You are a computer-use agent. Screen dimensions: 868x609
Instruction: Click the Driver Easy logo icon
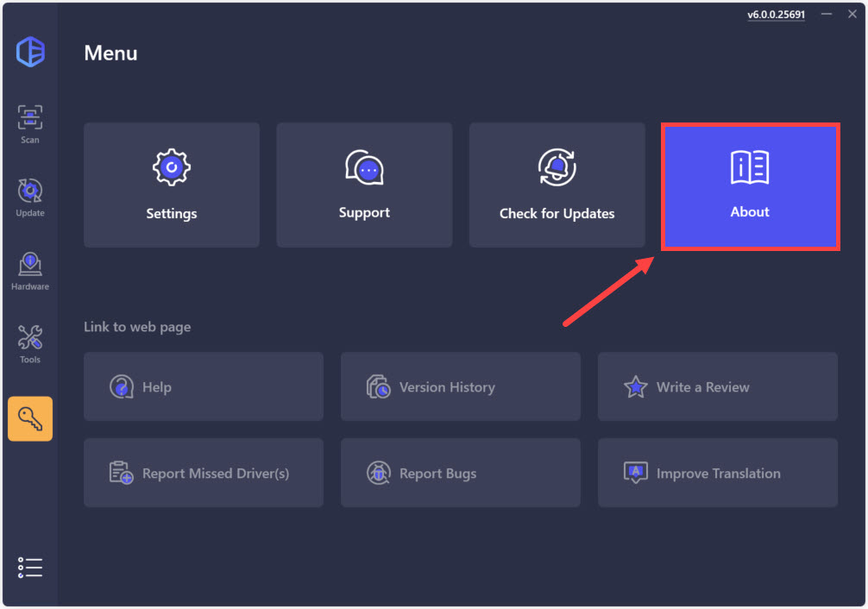(x=30, y=52)
